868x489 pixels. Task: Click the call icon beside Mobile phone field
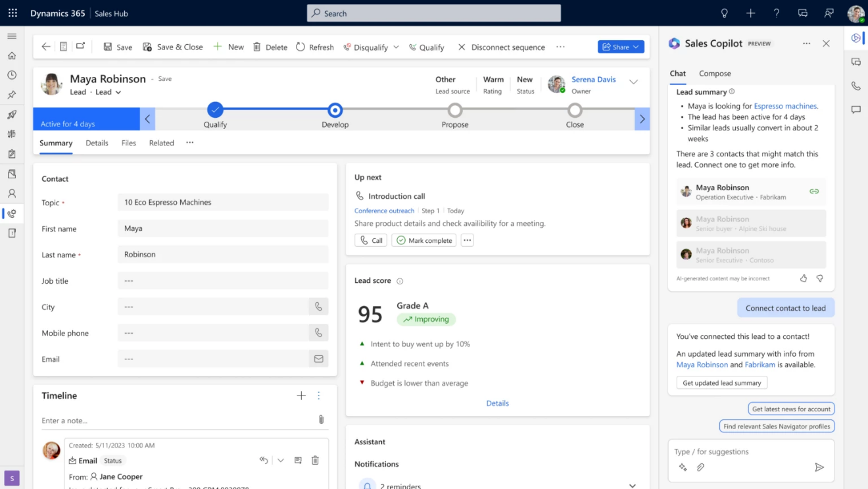318,332
